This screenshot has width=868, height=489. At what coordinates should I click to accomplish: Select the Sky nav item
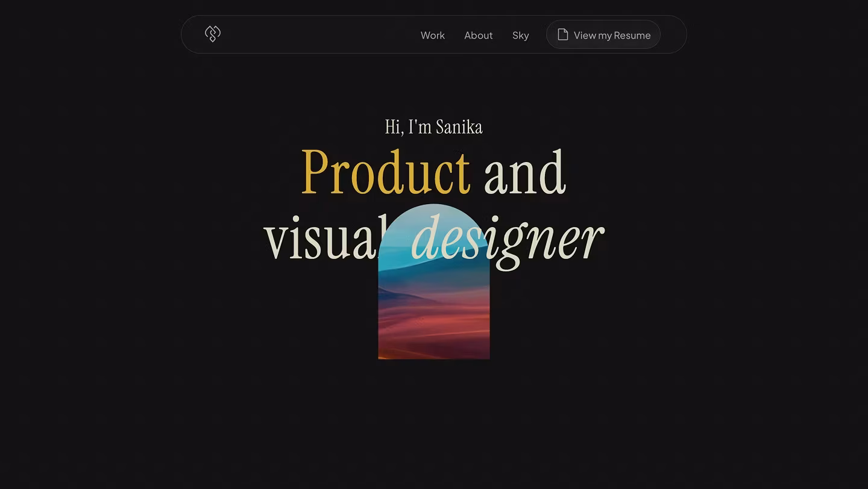tap(520, 36)
